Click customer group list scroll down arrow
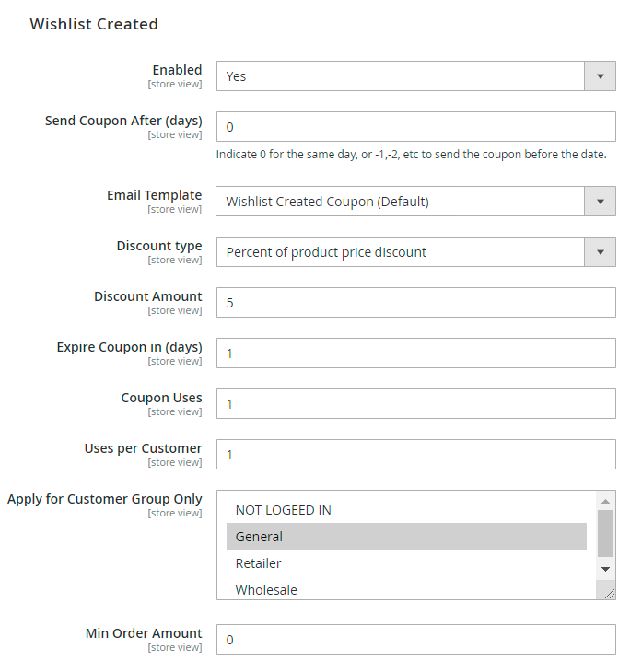This screenshot has height=672, width=630. [605, 569]
